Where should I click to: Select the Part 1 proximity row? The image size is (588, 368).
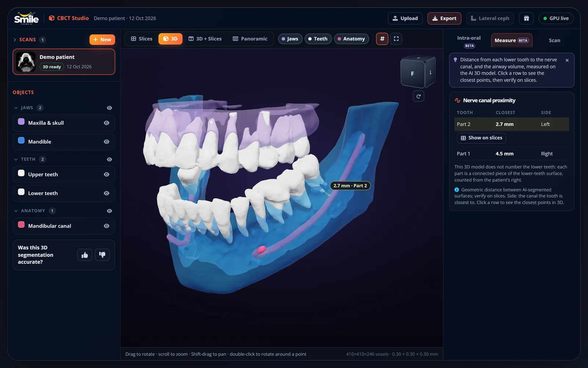pos(512,154)
